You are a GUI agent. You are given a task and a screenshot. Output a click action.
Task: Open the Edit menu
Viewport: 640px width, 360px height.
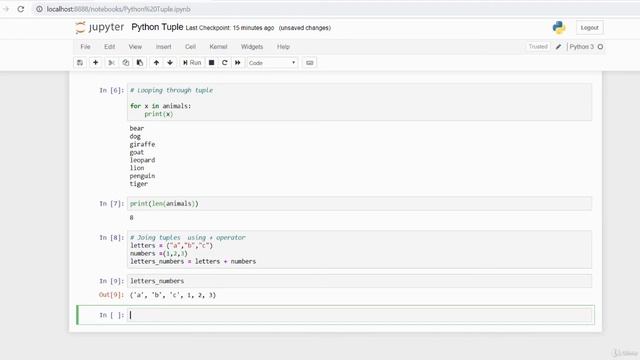pyautogui.click(x=109, y=47)
